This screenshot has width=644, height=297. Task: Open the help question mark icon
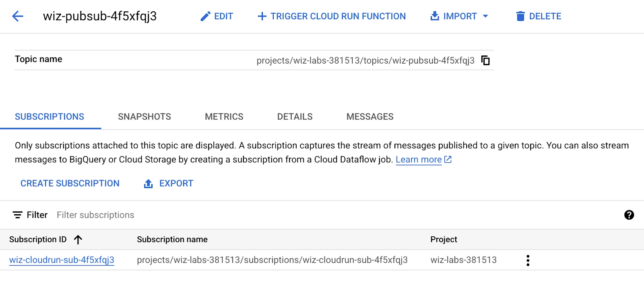pyautogui.click(x=629, y=215)
